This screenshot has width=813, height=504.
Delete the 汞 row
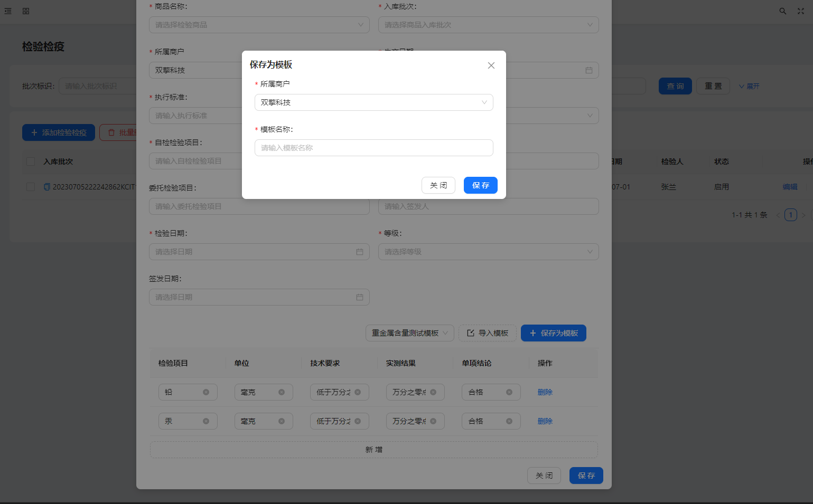(x=545, y=421)
